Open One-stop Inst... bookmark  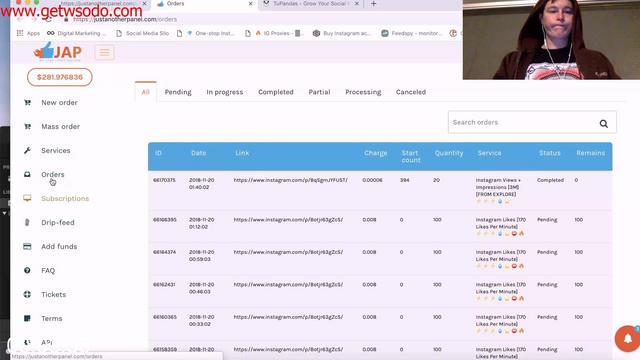pyautogui.click(x=210, y=33)
